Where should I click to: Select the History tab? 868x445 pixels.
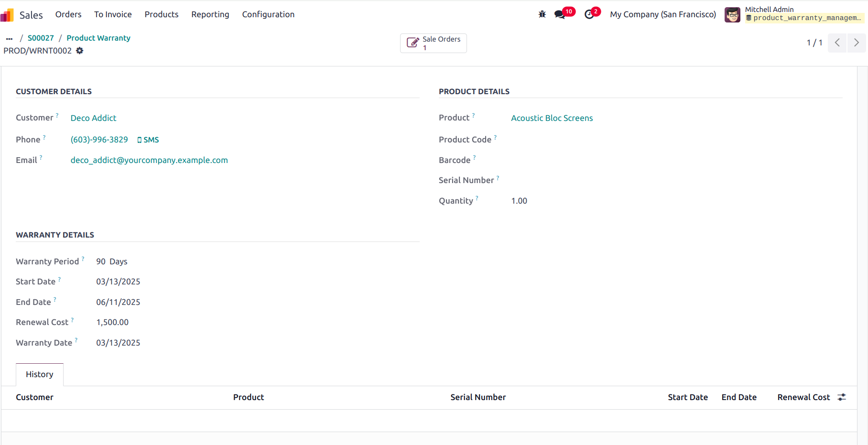tap(40, 374)
